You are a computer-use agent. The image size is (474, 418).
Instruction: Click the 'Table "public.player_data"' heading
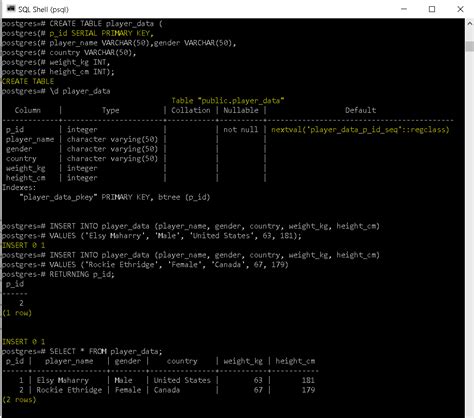[x=228, y=101]
